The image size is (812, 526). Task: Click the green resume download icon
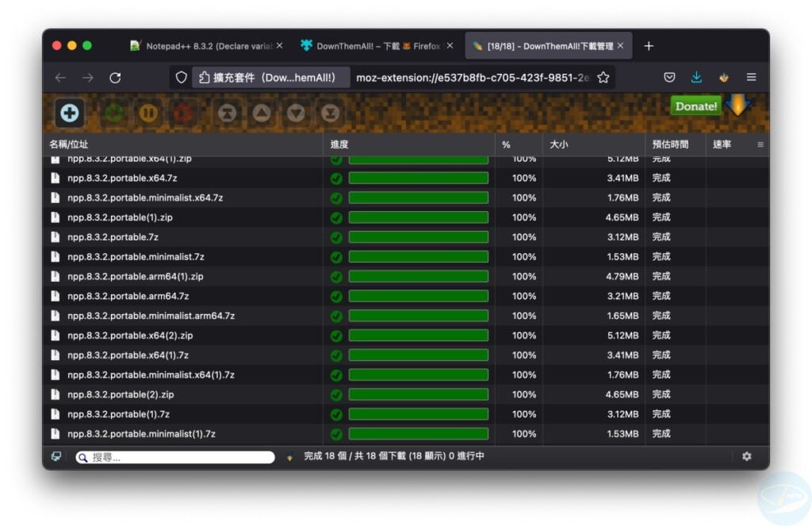[113, 113]
